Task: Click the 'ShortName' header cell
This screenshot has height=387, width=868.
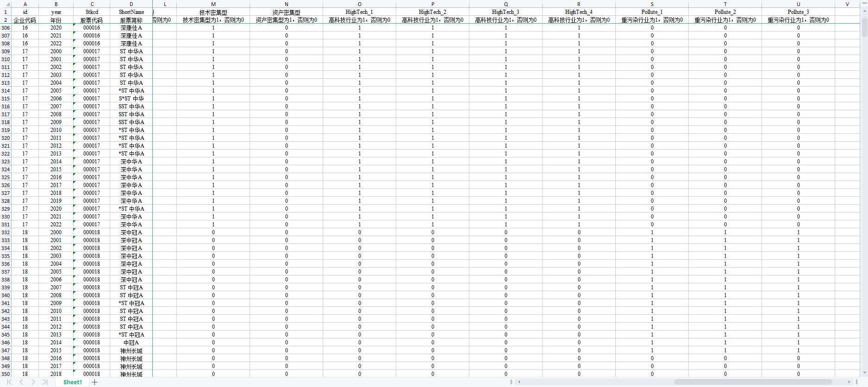Action: (131, 12)
